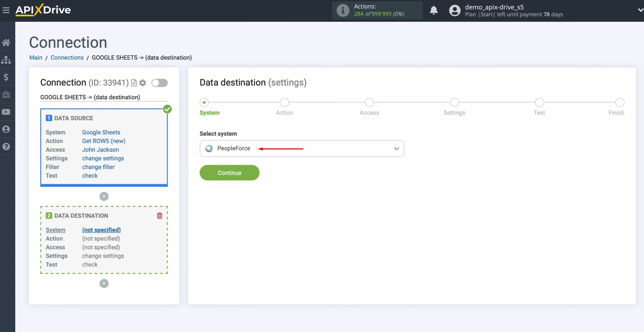
Task: Open the connection settings gear icon
Action: coord(143,83)
